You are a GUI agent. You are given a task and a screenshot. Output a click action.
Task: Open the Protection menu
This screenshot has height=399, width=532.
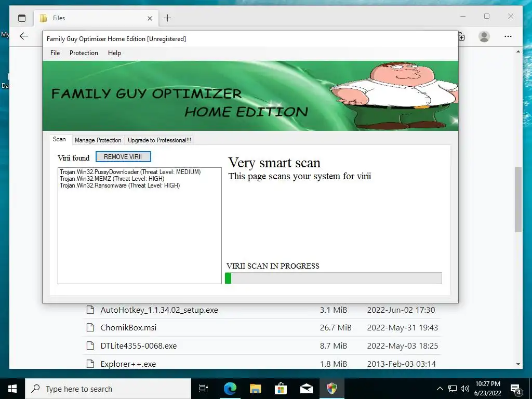click(84, 53)
